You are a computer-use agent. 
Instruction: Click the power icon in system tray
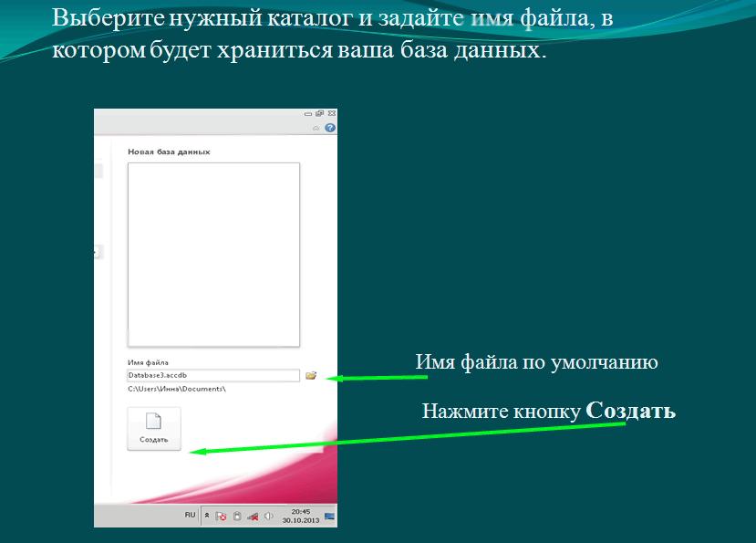(236, 516)
